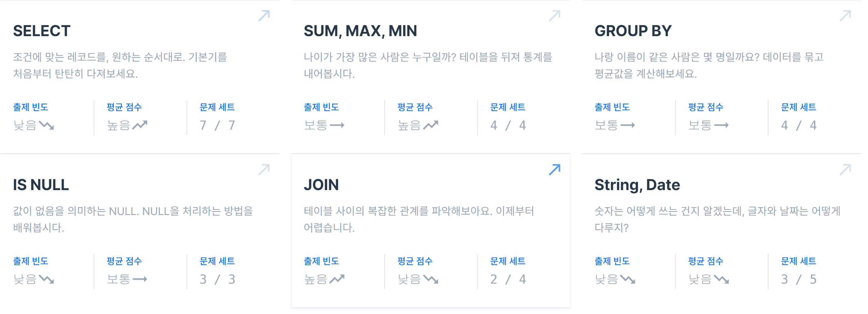The width and height of the screenshot is (868, 314).
Task: Open the SELECT card arrow icon
Action: click(x=264, y=15)
